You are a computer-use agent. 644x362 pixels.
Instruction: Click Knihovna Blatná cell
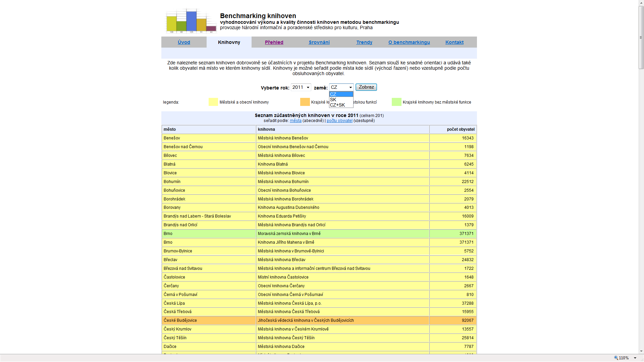pos(342,164)
